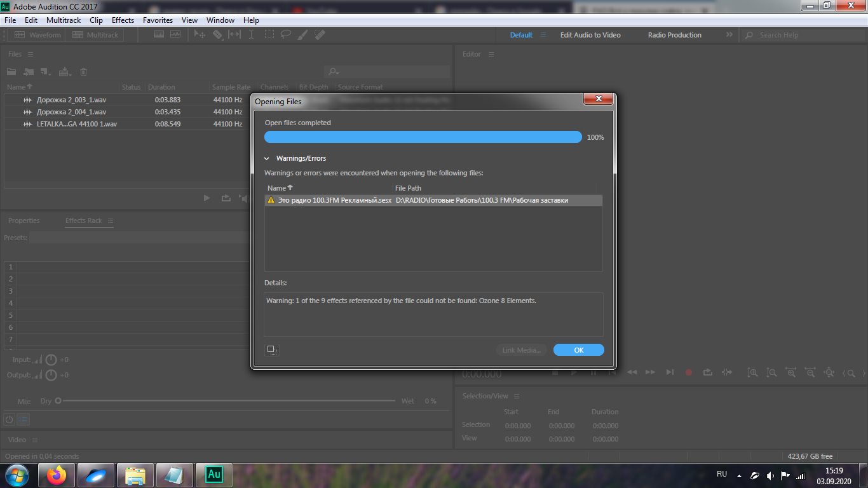Click the warning icon beside the .sesx file
Viewport: 868px width, 488px height.
[271, 200]
